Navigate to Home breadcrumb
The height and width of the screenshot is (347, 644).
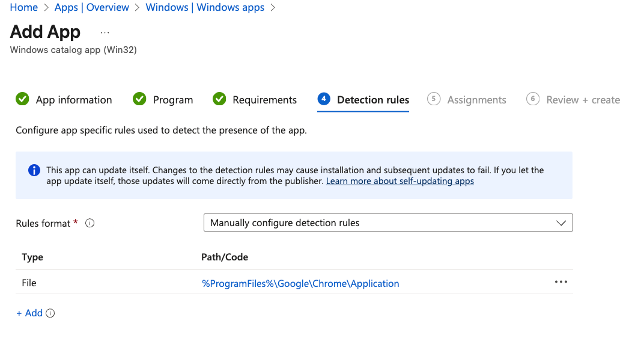pos(23,7)
